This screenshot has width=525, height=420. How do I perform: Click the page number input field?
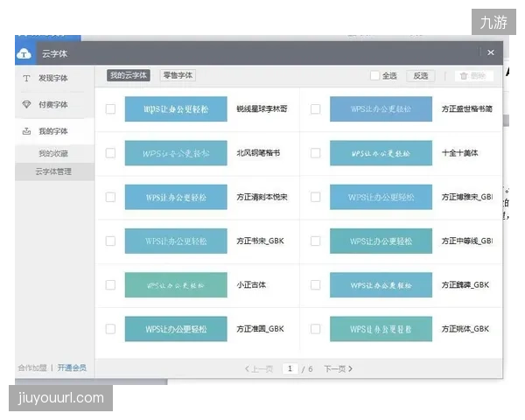[x=290, y=368]
